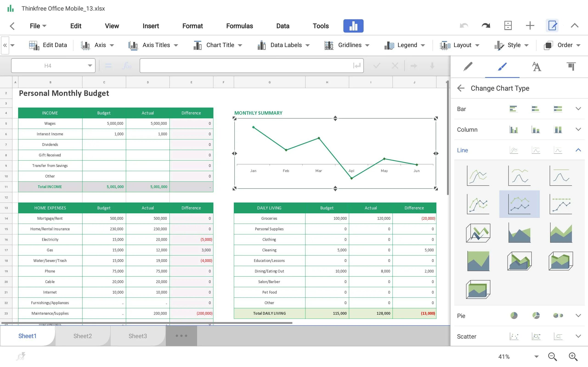
Task: Click the back arrow beside Change Chart Type
Action: tap(461, 88)
